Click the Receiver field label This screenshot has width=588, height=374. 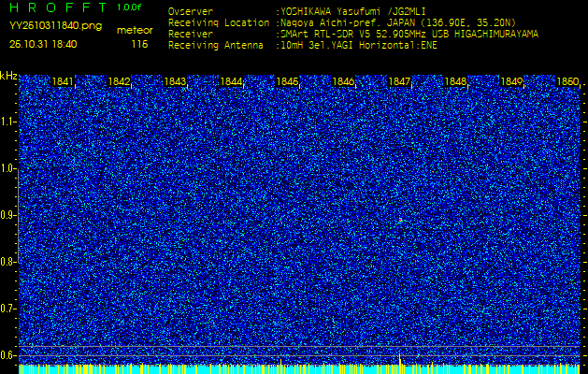[x=191, y=35]
